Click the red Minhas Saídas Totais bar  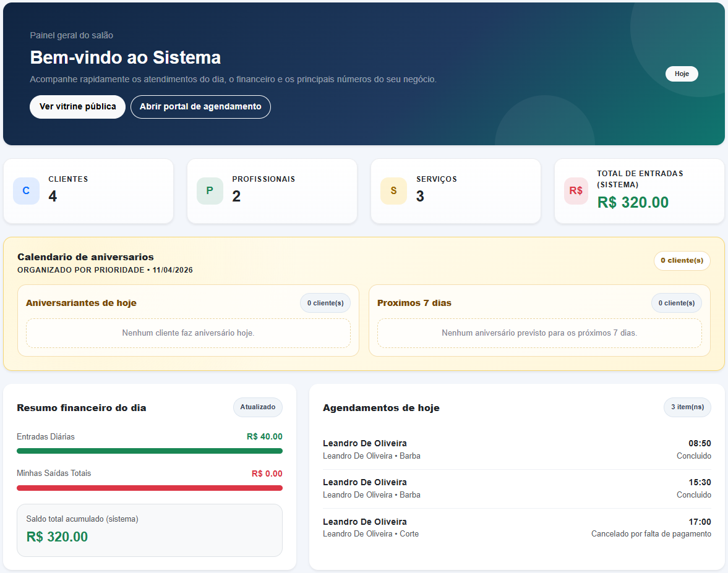click(x=150, y=488)
